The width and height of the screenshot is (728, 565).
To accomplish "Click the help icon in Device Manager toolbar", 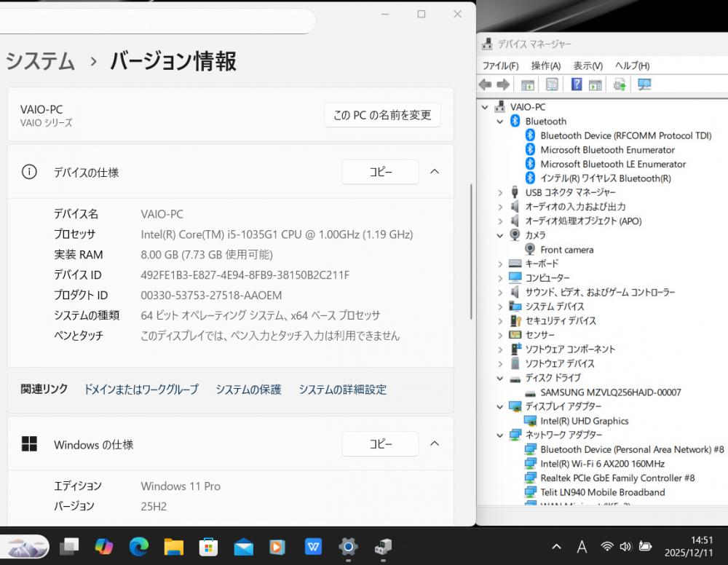I will coord(577,84).
